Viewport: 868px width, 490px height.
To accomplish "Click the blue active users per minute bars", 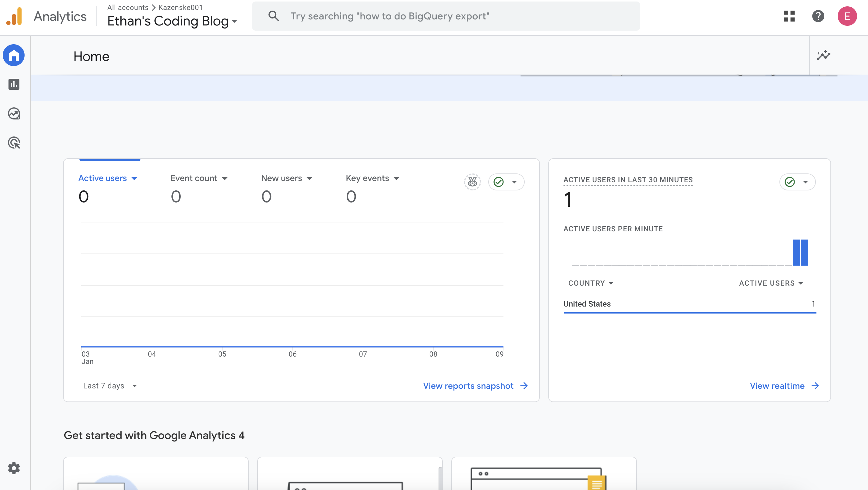I will click(800, 253).
